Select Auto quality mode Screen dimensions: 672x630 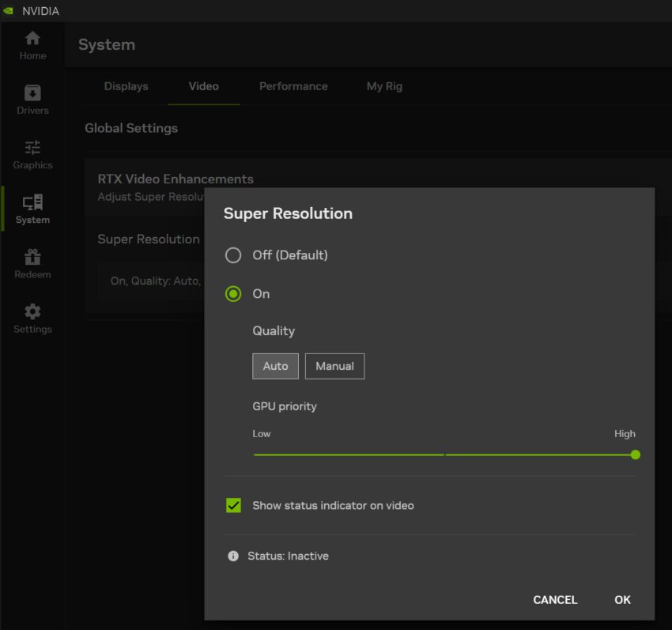pos(275,366)
